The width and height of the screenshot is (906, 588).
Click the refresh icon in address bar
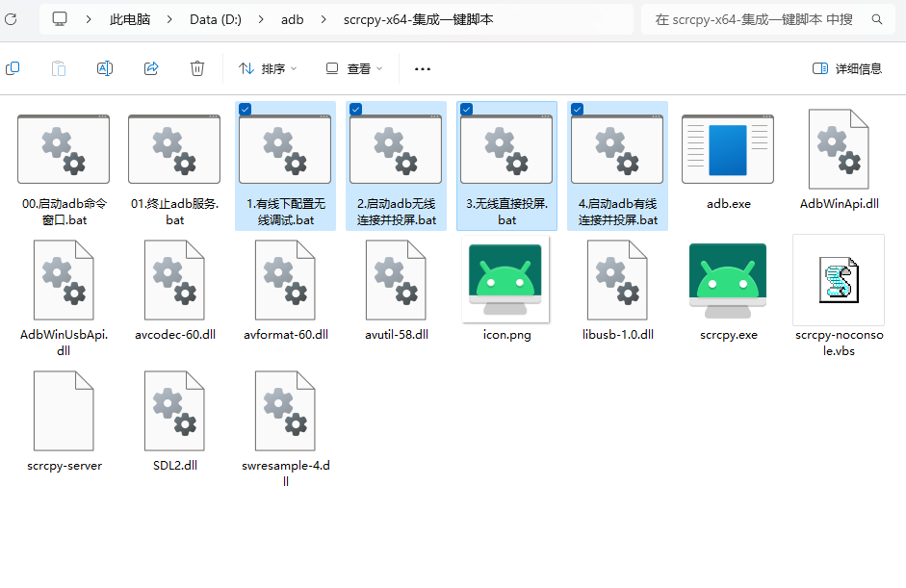11,19
